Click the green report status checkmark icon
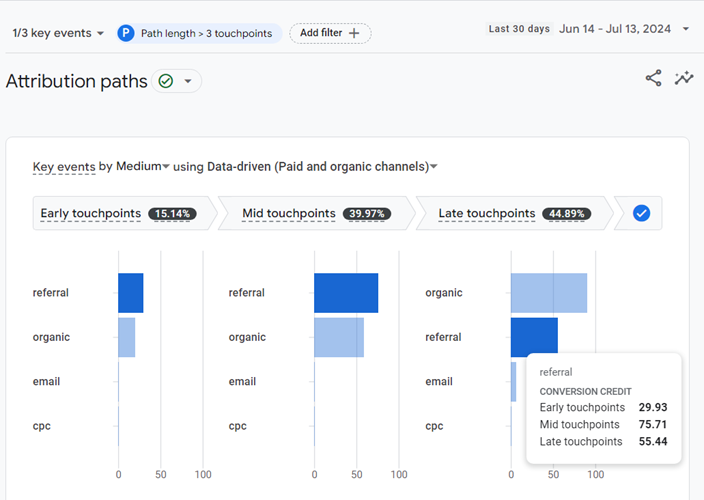This screenshot has width=704, height=500. tap(166, 81)
